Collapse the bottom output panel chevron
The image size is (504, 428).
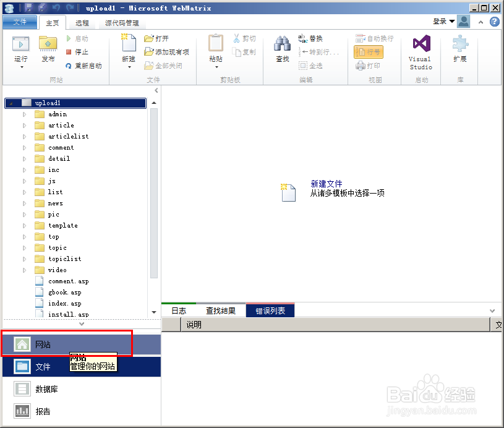tap(492, 311)
